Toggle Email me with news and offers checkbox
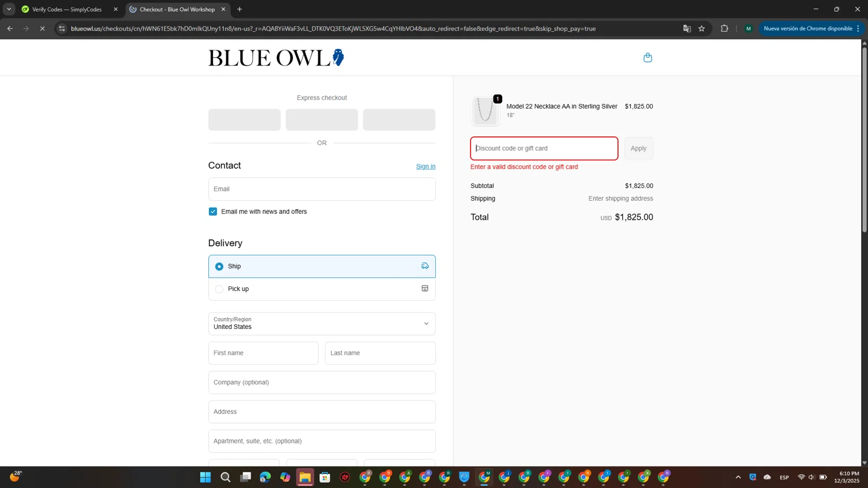The width and height of the screenshot is (868, 488). coord(213,212)
